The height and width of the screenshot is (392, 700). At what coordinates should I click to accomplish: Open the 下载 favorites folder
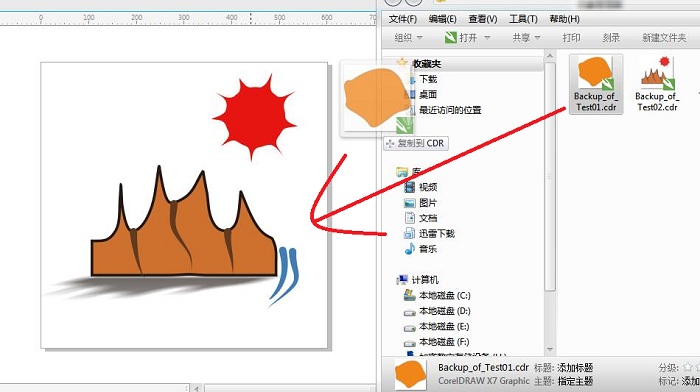coord(428,79)
